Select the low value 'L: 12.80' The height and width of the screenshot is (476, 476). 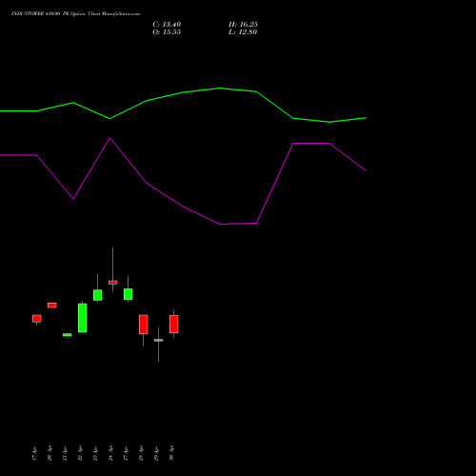(x=243, y=32)
